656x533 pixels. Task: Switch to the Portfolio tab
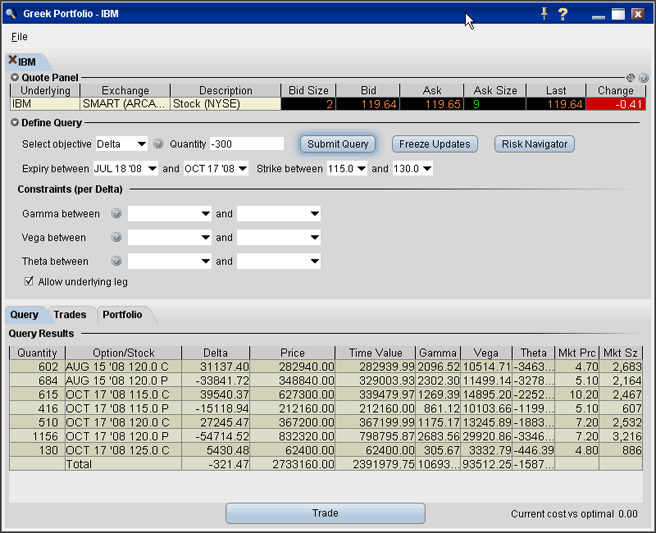click(x=122, y=315)
